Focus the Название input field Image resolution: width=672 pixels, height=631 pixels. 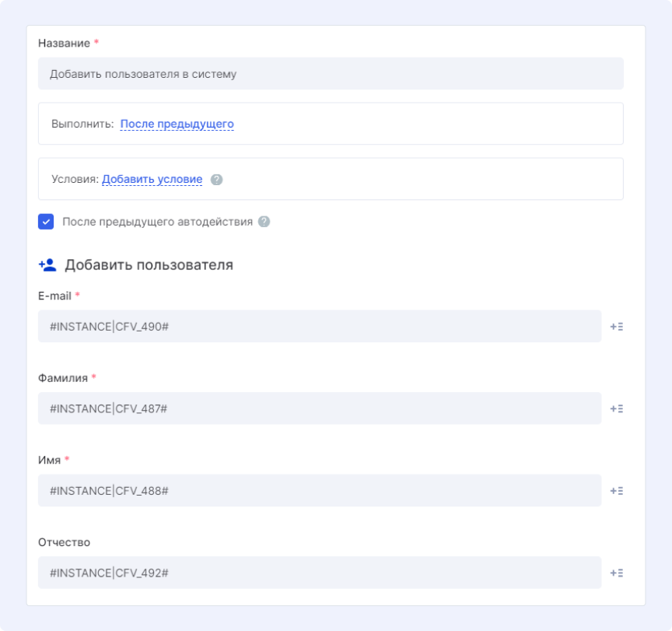(331, 74)
